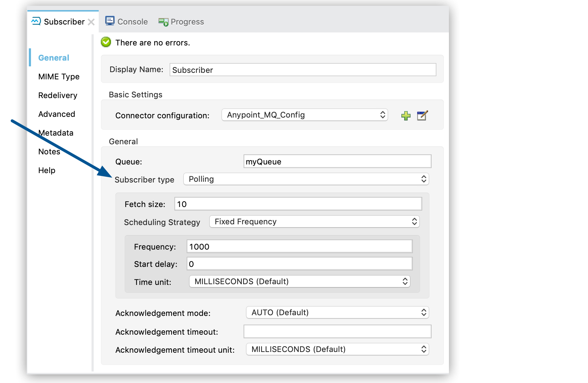The height and width of the screenshot is (383, 588).
Task: Close the Subscriber tab
Action: click(92, 22)
